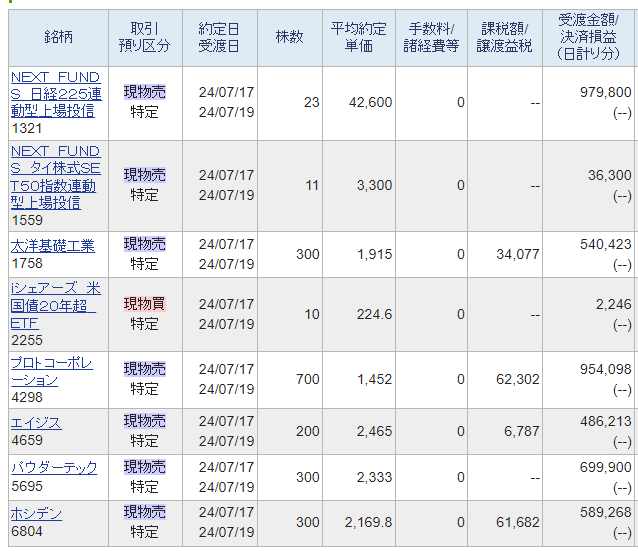Click the 手数料/諸経費等 column header
The width and height of the screenshot is (638, 555).
tap(431, 37)
